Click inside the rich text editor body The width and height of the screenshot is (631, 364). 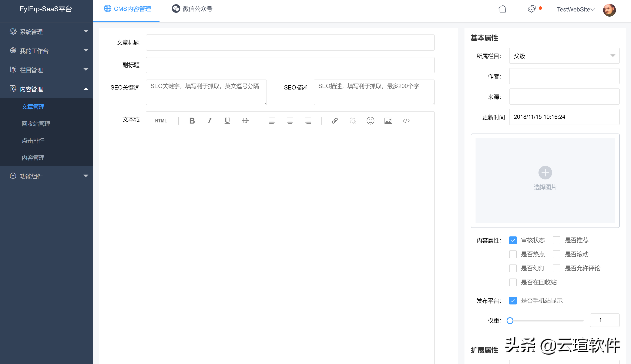[290, 247]
